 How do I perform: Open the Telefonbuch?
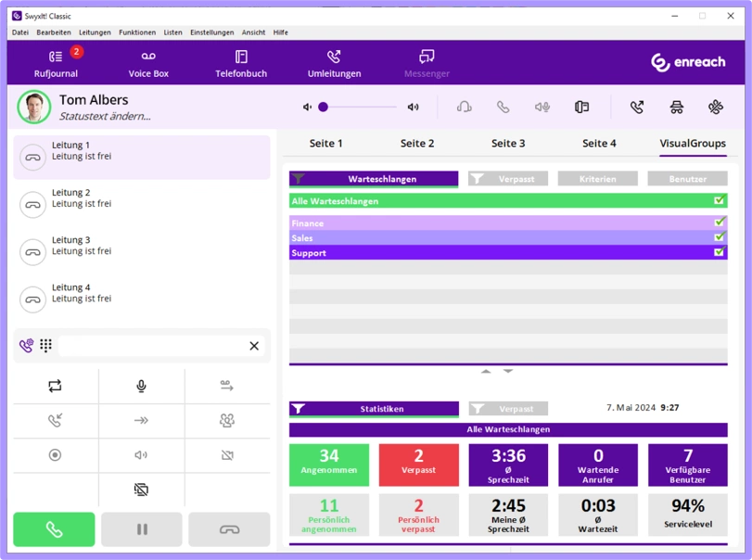point(241,63)
